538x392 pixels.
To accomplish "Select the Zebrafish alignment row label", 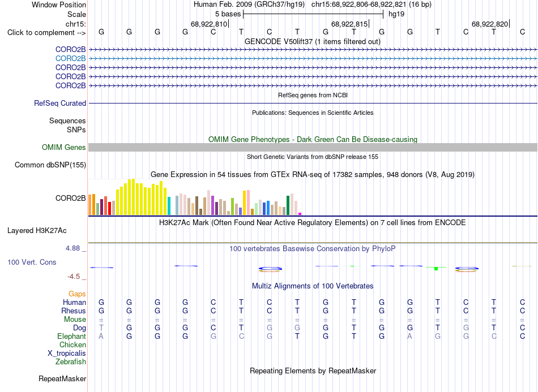I will tap(71, 361).
